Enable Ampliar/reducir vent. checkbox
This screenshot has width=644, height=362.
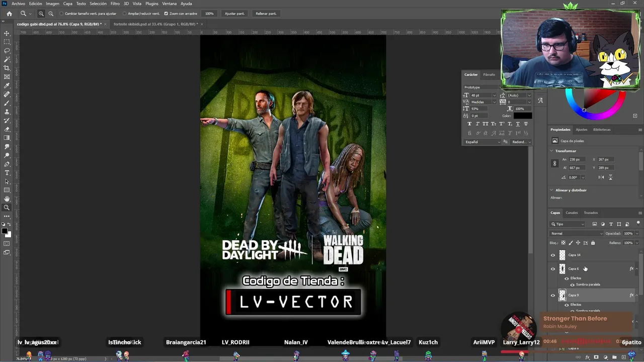coord(124,14)
